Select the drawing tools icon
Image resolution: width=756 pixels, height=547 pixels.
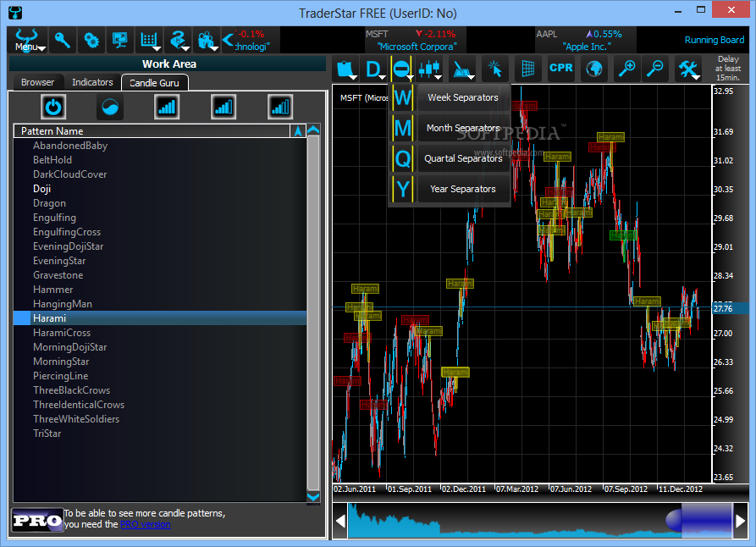click(462, 69)
